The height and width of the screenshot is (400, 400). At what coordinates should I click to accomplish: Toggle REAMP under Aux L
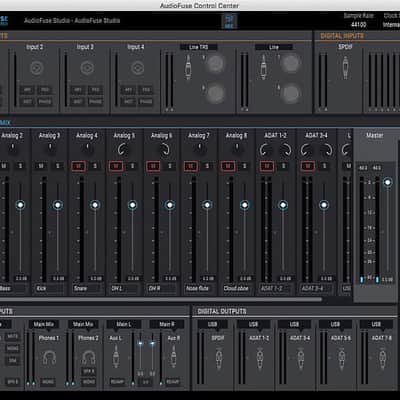117,382
